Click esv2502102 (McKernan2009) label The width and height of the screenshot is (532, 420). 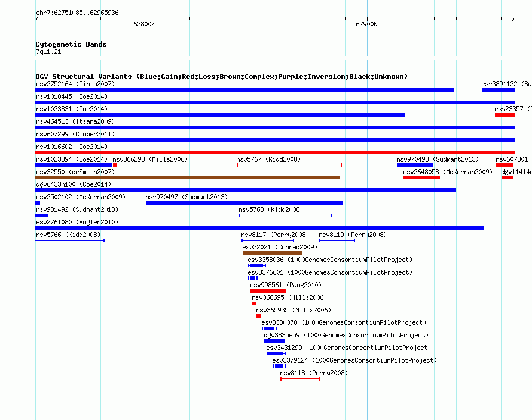(x=81, y=197)
